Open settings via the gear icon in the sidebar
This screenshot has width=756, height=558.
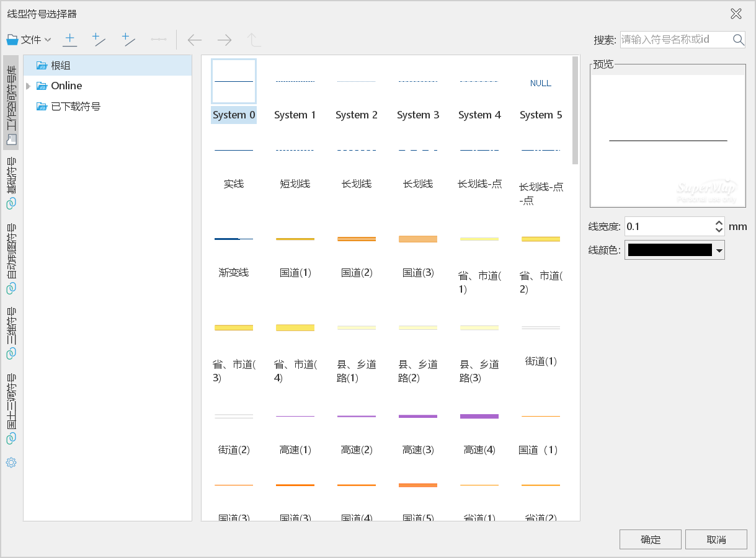click(x=11, y=463)
